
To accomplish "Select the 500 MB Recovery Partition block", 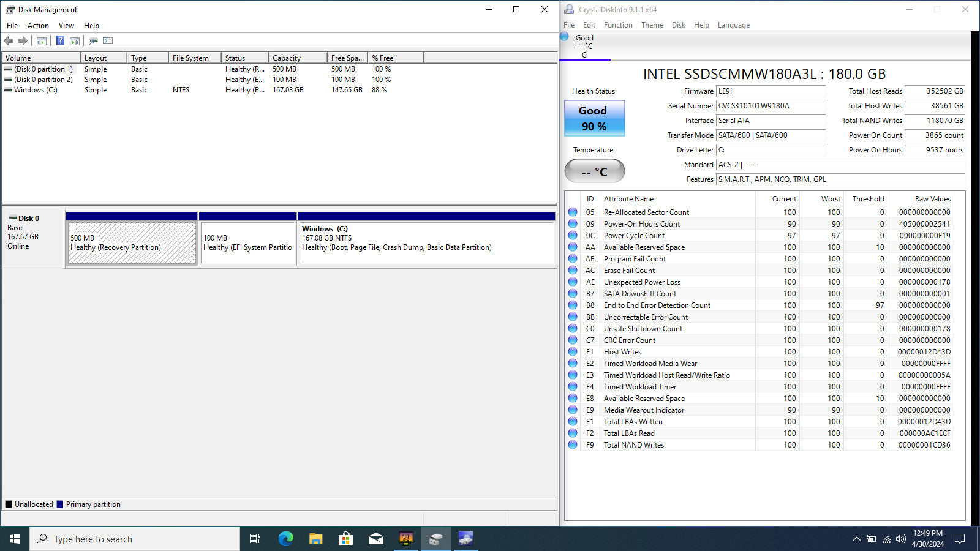I will click(132, 243).
